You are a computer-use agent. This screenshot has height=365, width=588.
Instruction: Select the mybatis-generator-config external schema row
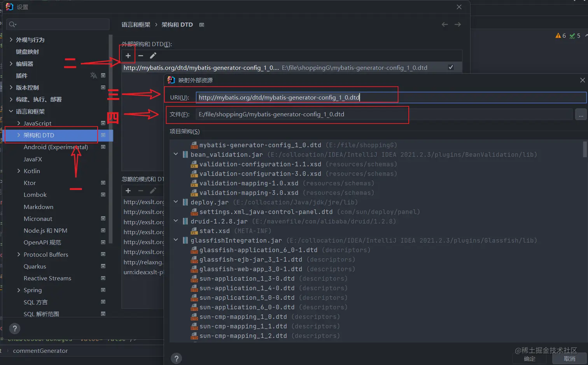point(292,67)
